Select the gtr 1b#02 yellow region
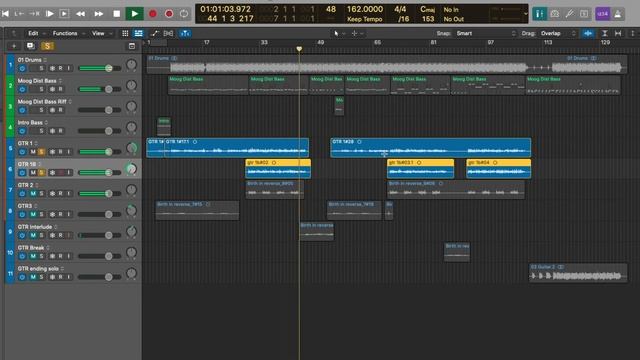Image resolution: width=640 pixels, height=360 pixels. click(x=278, y=169)
